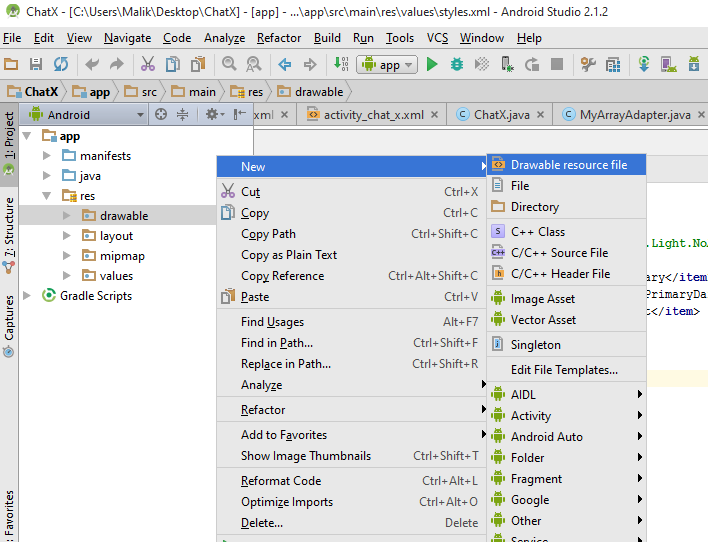Click the Copy toolbar icon
The height and width of the screenshot is (542, 708).
coord(172,64)
